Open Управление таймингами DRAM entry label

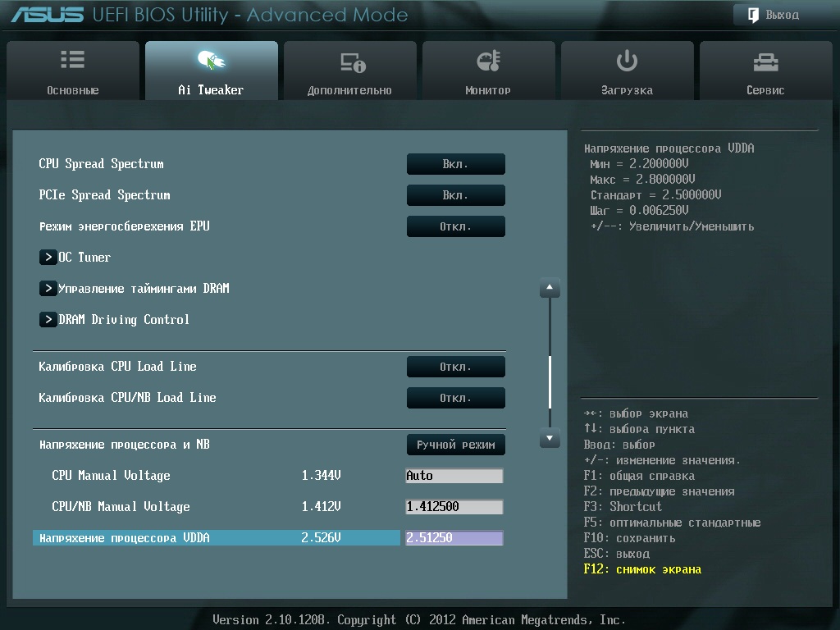(x=144, y=288)
